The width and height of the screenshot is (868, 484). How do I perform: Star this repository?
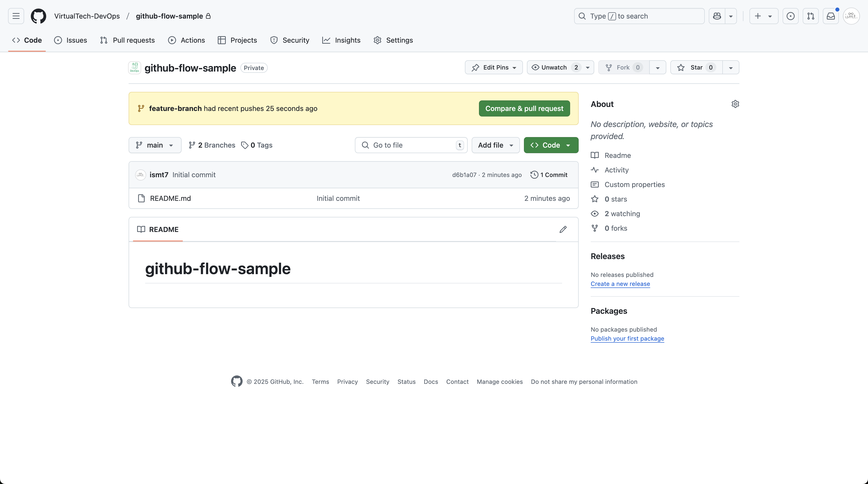(x=696, y=67)
